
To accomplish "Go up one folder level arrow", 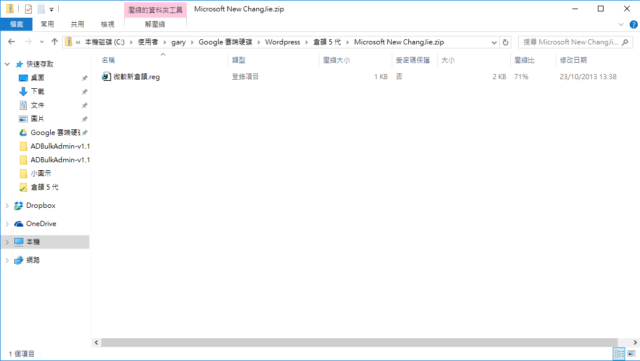I will 54,42.
